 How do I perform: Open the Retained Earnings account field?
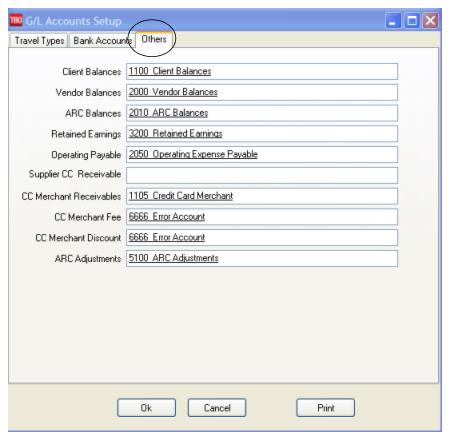coord(262,134)
